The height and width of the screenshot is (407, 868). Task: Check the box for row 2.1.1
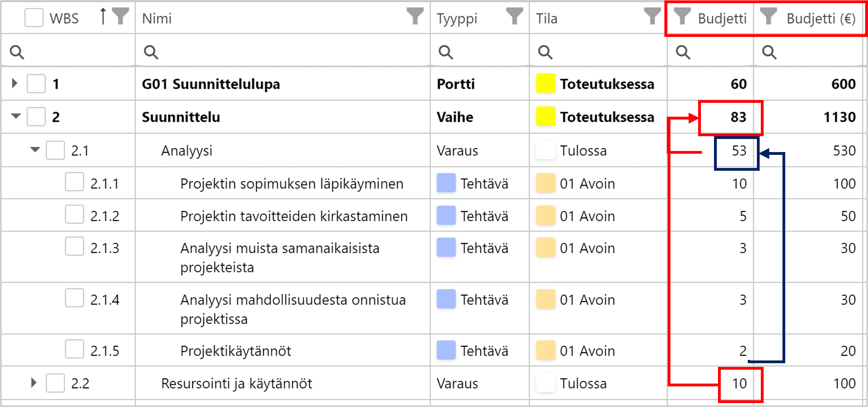click(75, 182)
